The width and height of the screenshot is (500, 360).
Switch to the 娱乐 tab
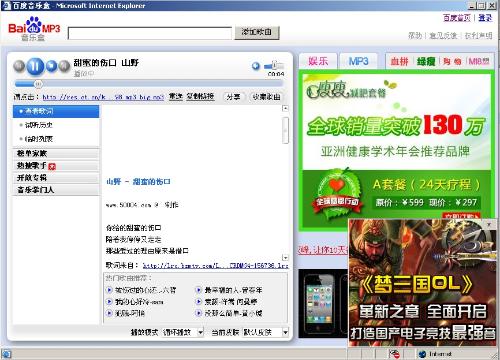coord(318,61)
